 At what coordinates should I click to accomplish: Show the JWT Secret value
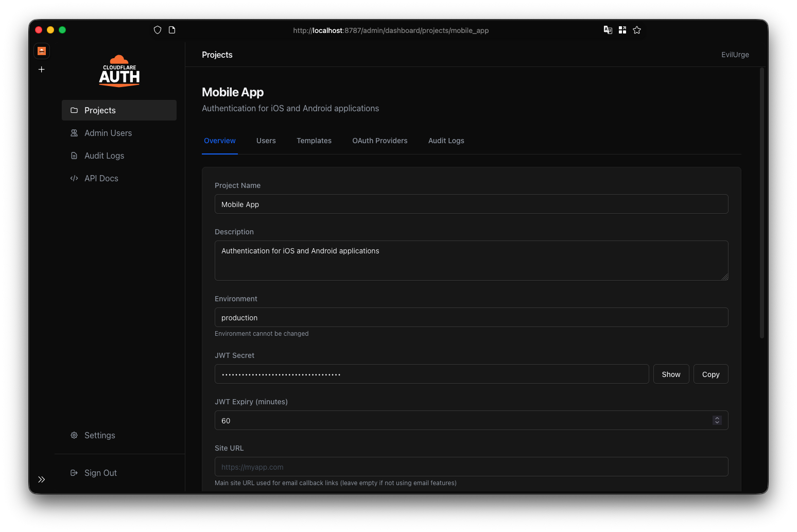[x=671, y=374]
